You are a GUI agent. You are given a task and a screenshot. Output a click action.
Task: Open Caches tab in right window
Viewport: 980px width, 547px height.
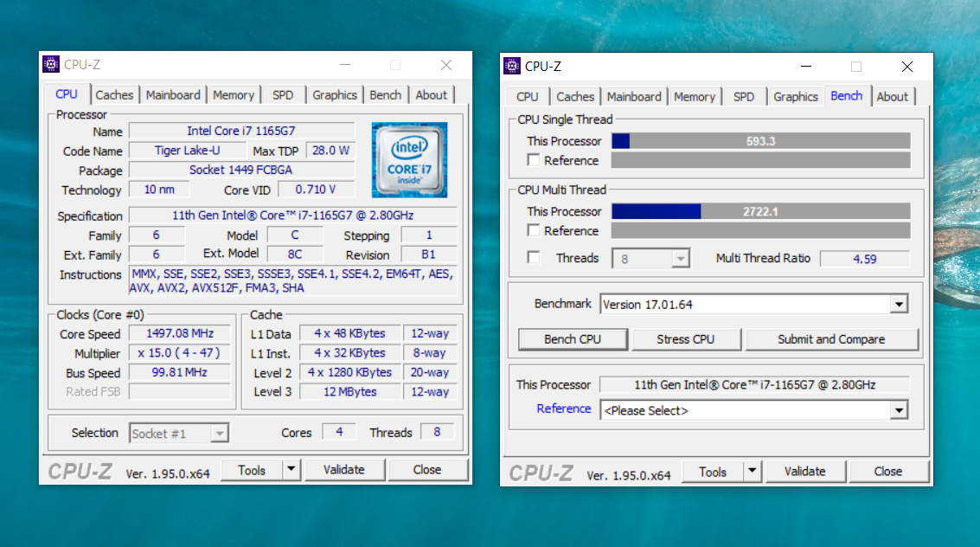(x=575, y=97)
